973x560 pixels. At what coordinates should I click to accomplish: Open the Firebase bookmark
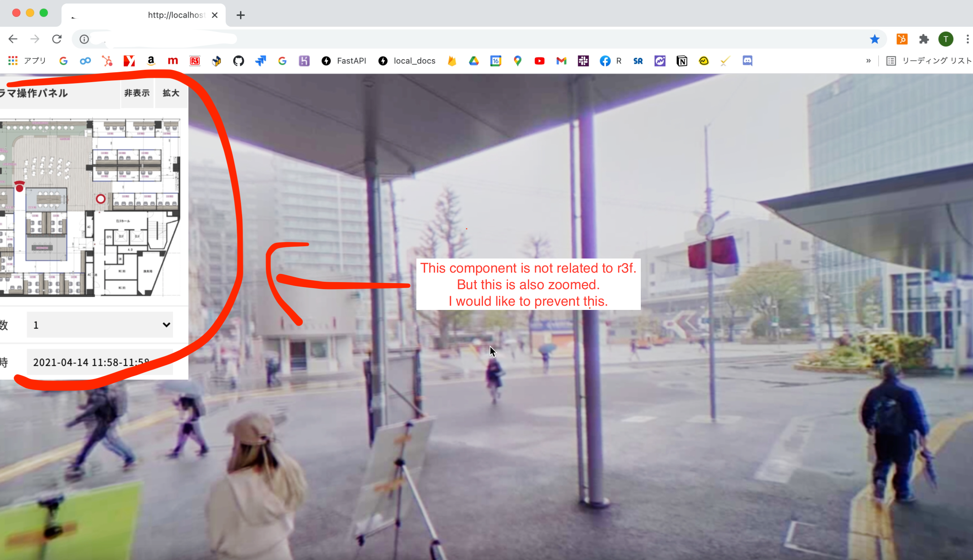[x=452, y=61]
